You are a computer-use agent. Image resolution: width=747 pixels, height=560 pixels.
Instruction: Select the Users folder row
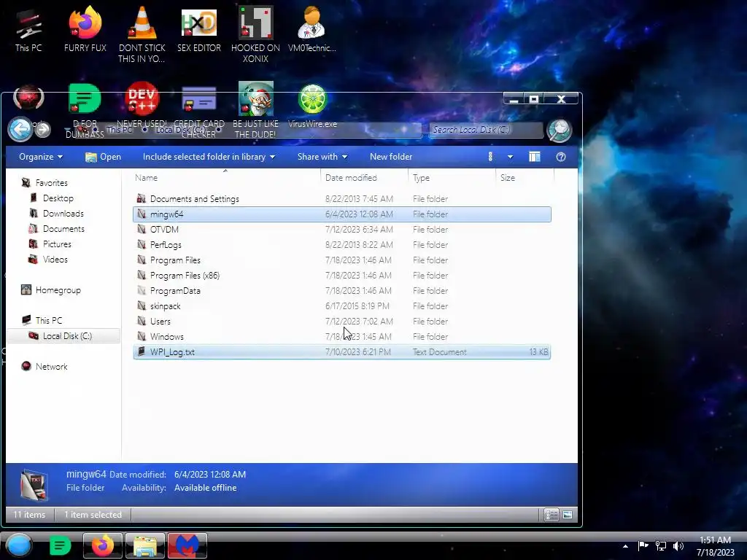tap(342, 321)
